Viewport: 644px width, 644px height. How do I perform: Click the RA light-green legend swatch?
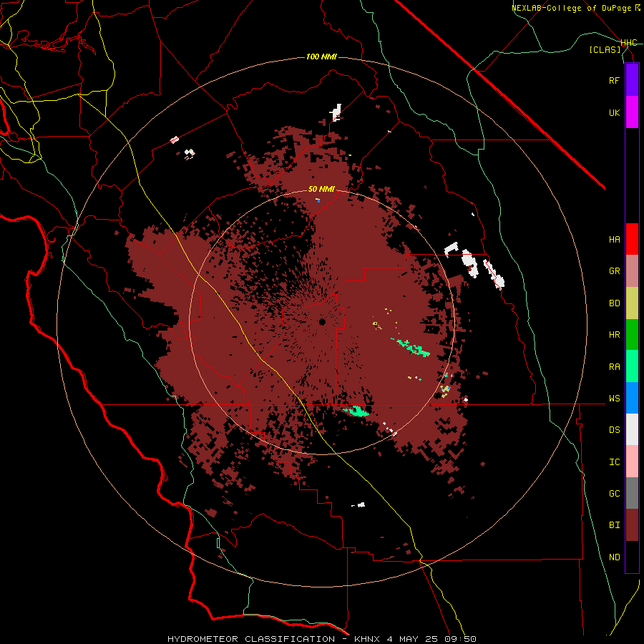(632, 366)
